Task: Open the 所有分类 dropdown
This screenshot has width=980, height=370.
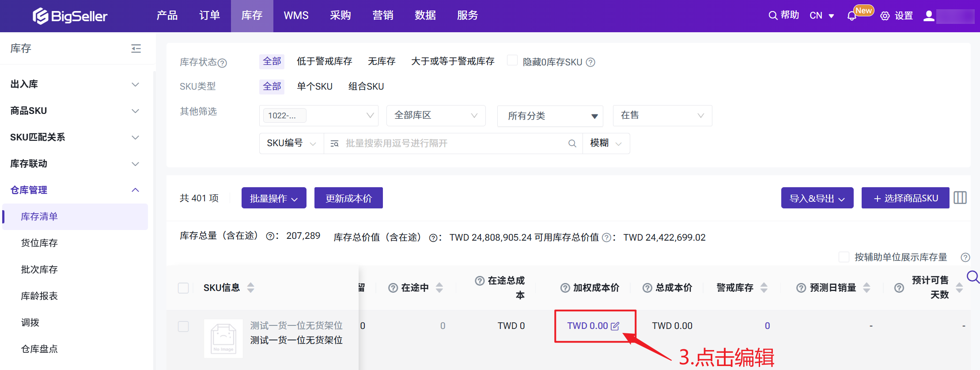Action: click(550, 116)
